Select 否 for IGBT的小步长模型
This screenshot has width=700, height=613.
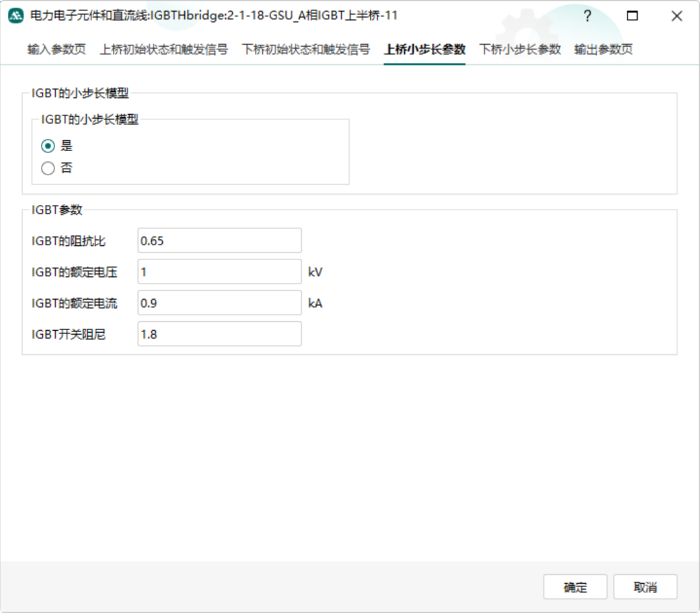pos(48,169)
